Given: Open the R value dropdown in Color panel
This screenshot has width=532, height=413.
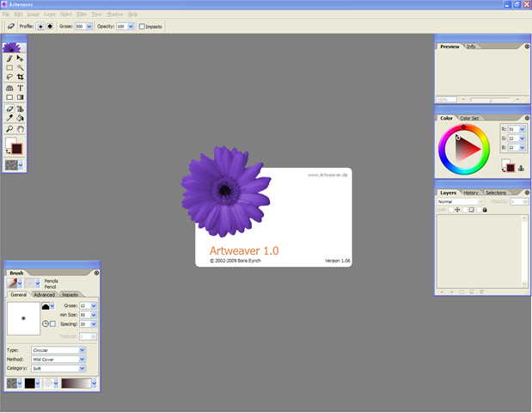Looking at the screenshot, I should point(523,129).
